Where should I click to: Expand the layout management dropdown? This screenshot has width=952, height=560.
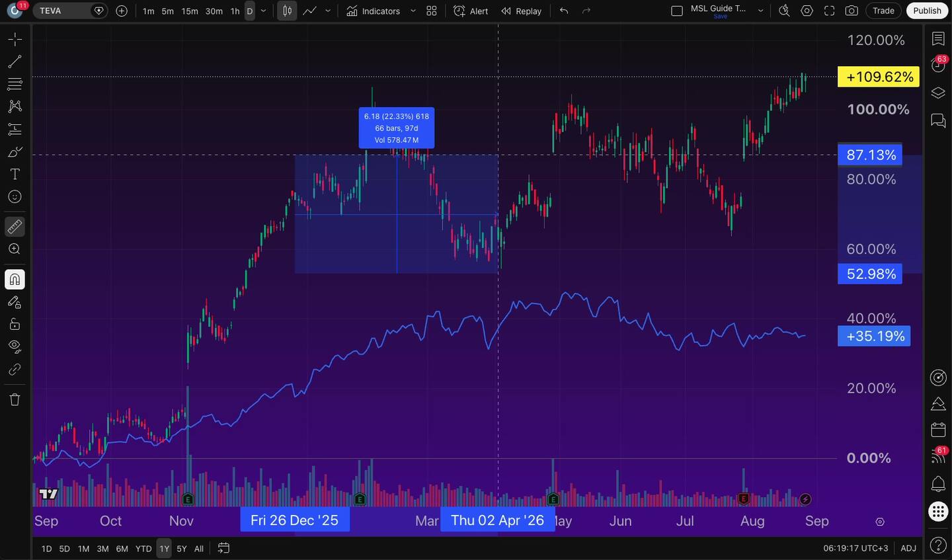[x=760, y=11]
